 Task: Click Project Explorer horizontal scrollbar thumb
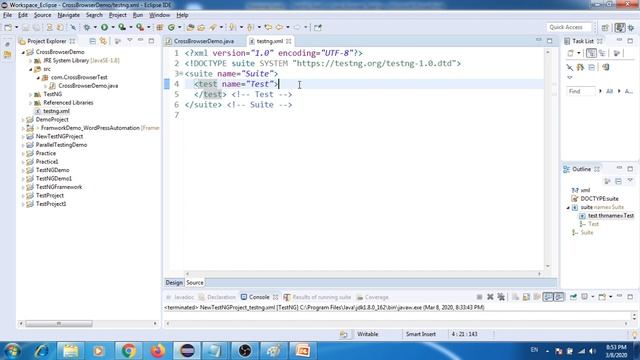[x=59, y=324]
